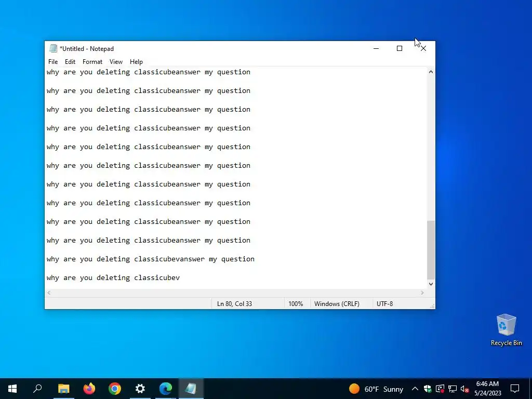
Task: Open the Edit menu in Notepad
Action: 70,62
